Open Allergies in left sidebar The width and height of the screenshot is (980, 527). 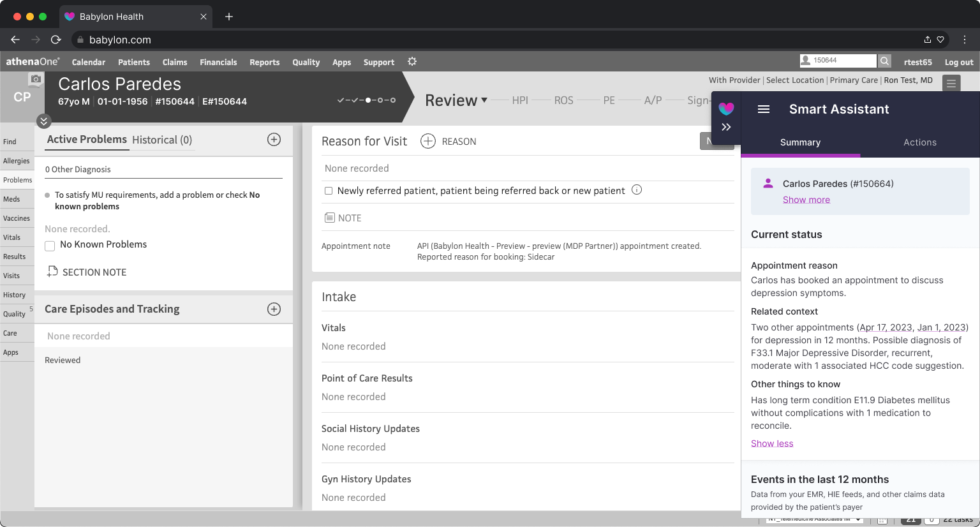17,161
